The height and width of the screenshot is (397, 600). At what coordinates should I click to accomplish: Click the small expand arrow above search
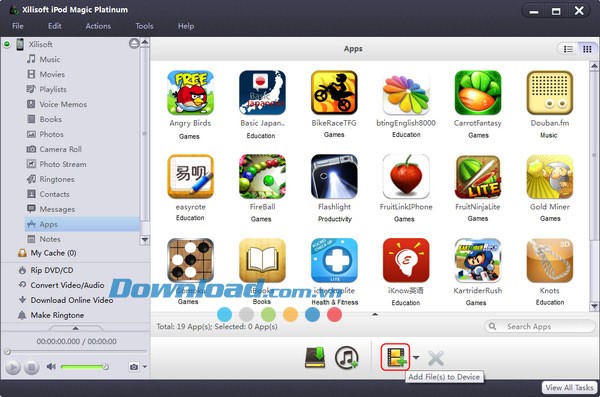coord(375,314)
